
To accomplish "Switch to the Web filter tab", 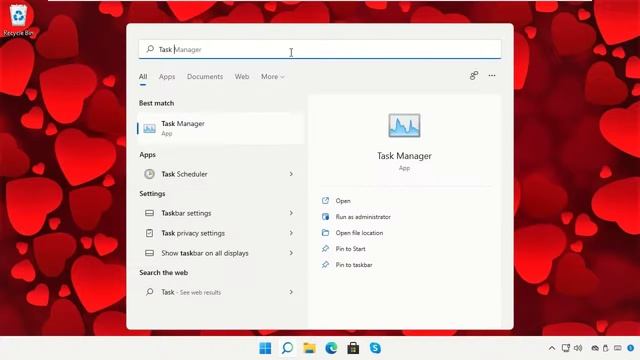I will 242,77.
